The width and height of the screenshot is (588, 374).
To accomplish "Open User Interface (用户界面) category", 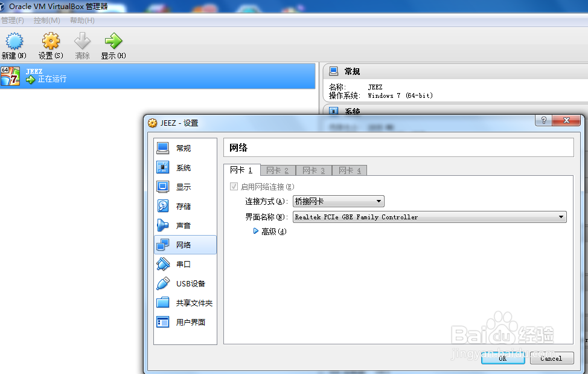I will 185,322.
